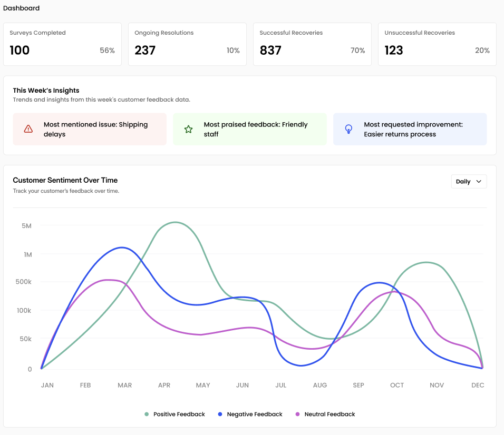Viewport: 504px width, 435px height.
Task: Toggle visibility of Negative Feedback series
Action: coord(250,414)
